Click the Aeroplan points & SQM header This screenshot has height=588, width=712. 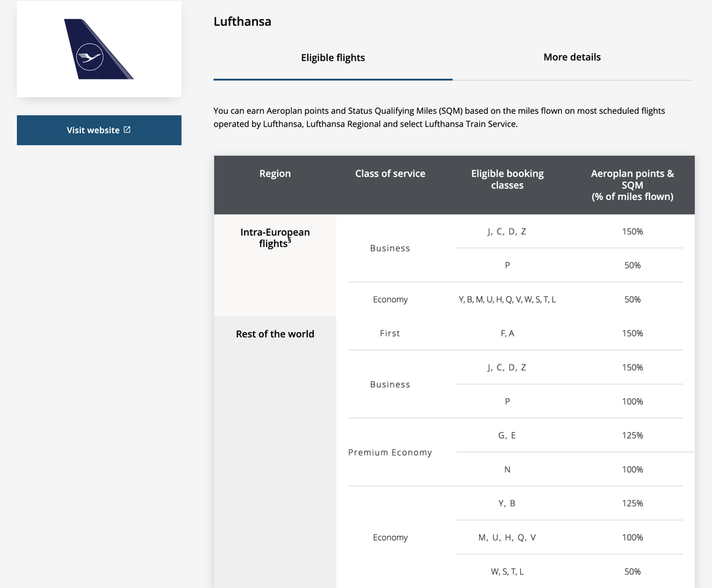pos(632,184)
